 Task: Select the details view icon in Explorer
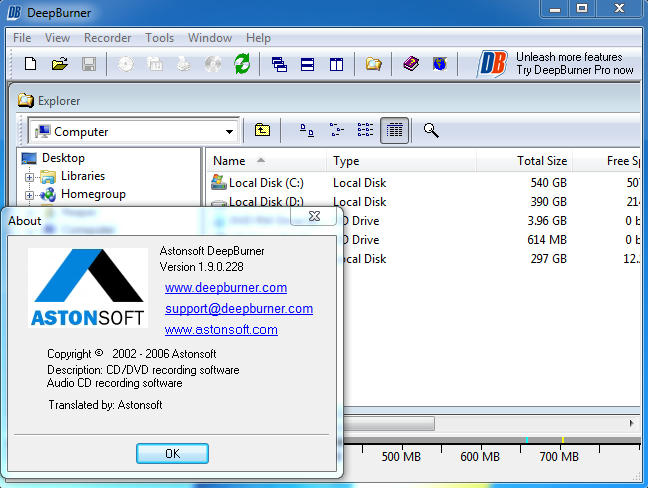[394, 130]
